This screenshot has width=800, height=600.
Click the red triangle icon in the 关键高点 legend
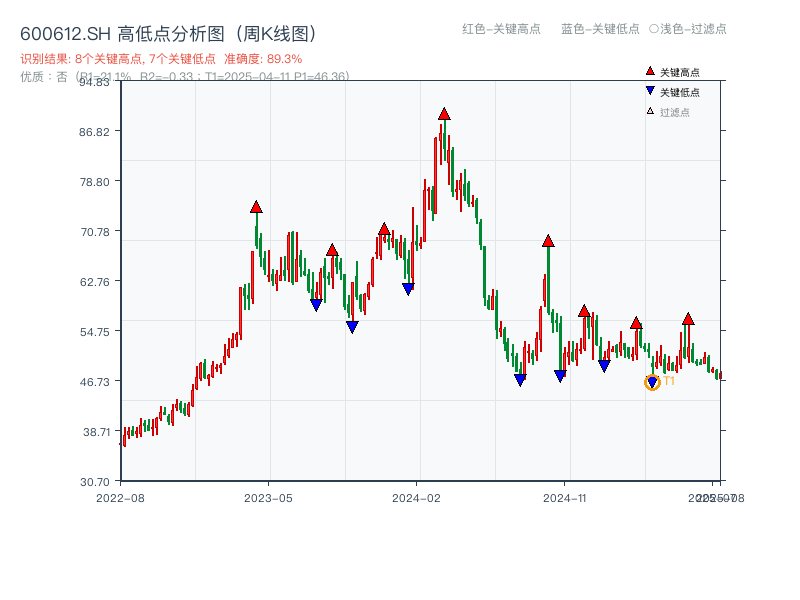(x=650, y=71)
